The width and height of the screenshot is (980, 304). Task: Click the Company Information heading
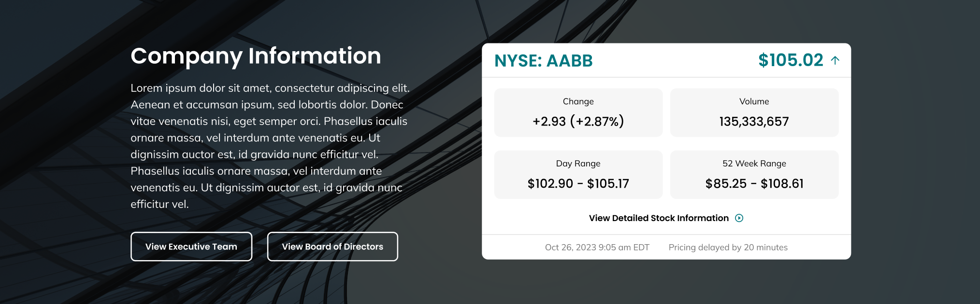(256, 56)
